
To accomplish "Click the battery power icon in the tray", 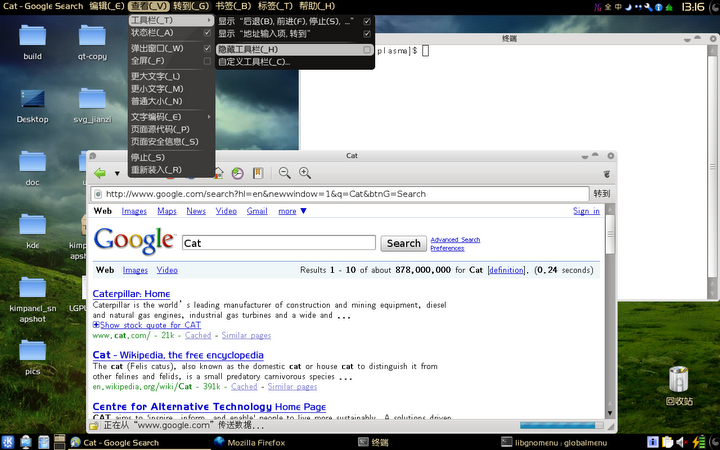I will (x=698, y=442).
